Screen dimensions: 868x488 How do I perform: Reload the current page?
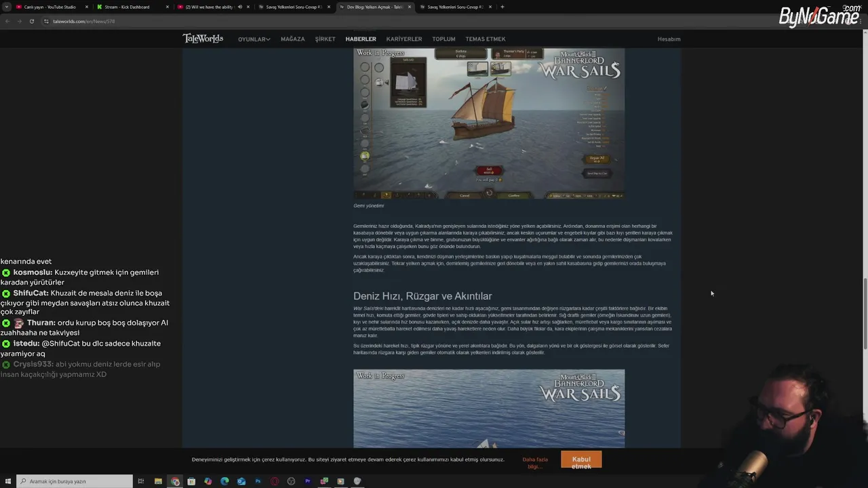coord(32,21)
